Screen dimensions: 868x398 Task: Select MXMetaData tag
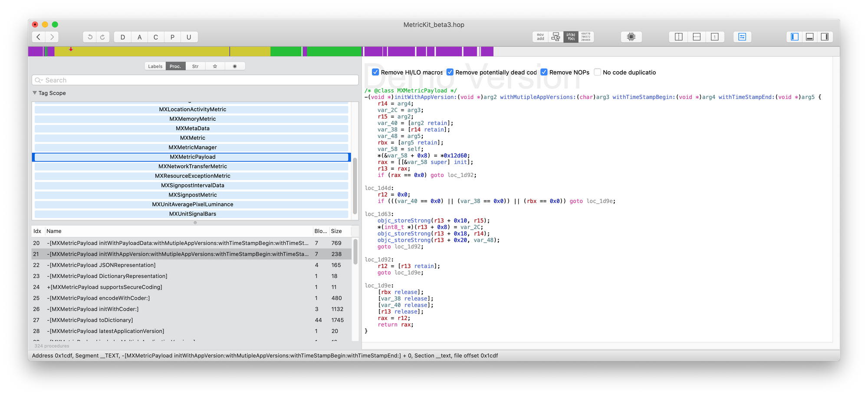point(191,128)
